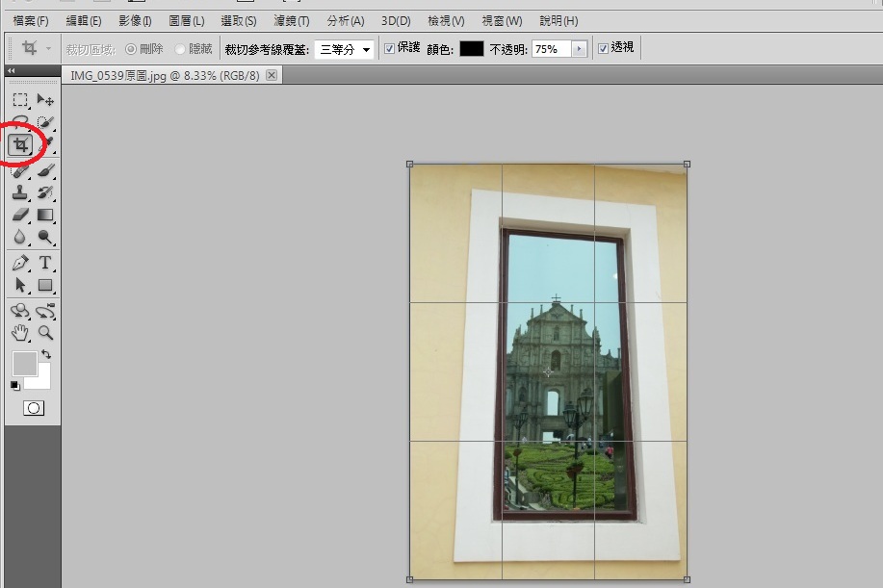The image size is (883, 588).
Task: Open the 分析(A) menu
Action: click(345, 21)
